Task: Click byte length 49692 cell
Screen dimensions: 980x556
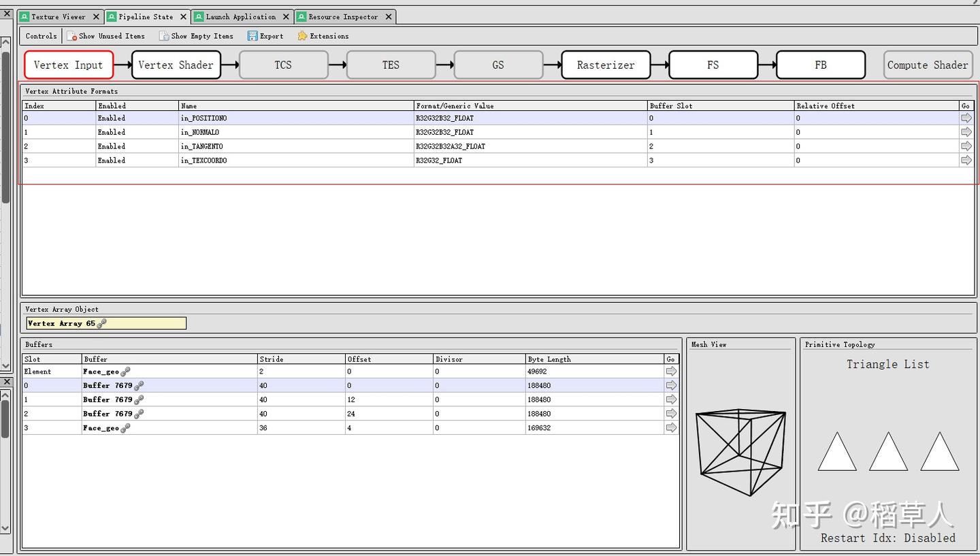Action: (x=595, y=372)
